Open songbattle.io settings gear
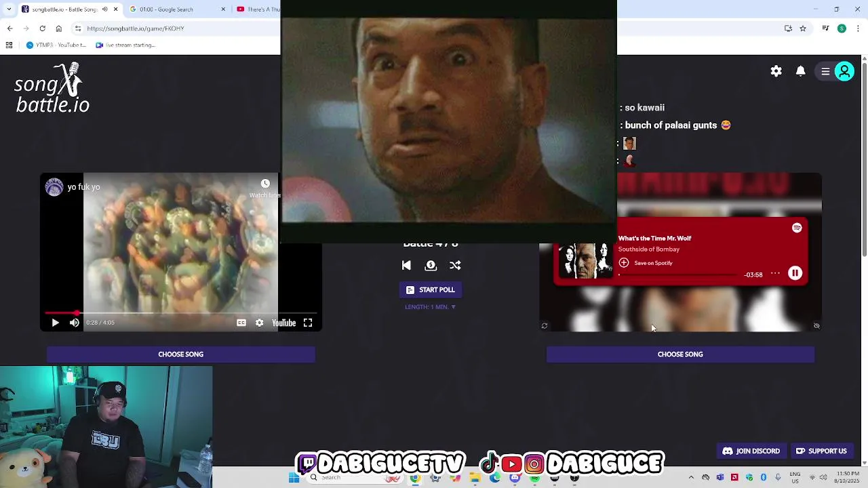Screen dimensions: 868x488 (776, 71)
